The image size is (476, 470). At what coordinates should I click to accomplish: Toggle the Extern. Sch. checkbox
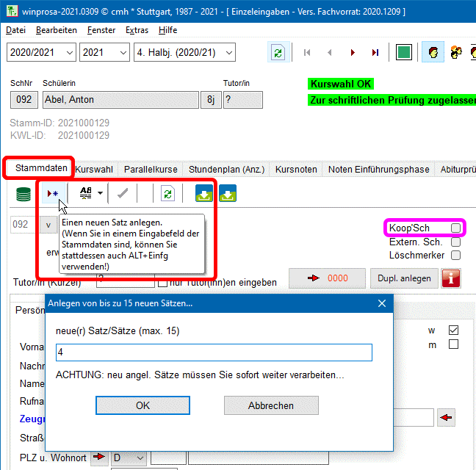click(455, 242)
